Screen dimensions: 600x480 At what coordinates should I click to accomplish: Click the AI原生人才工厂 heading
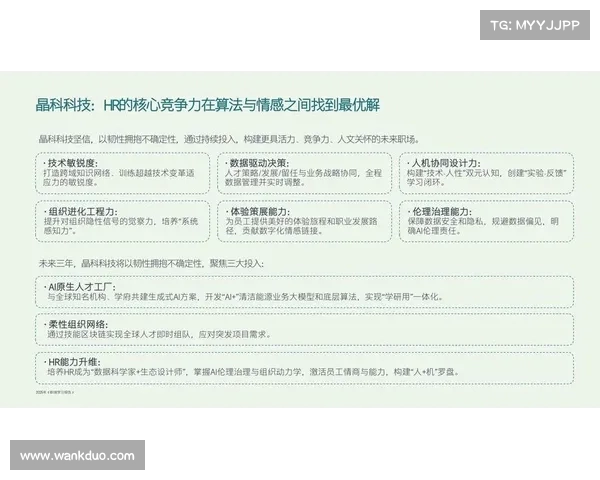coord(82,287)
